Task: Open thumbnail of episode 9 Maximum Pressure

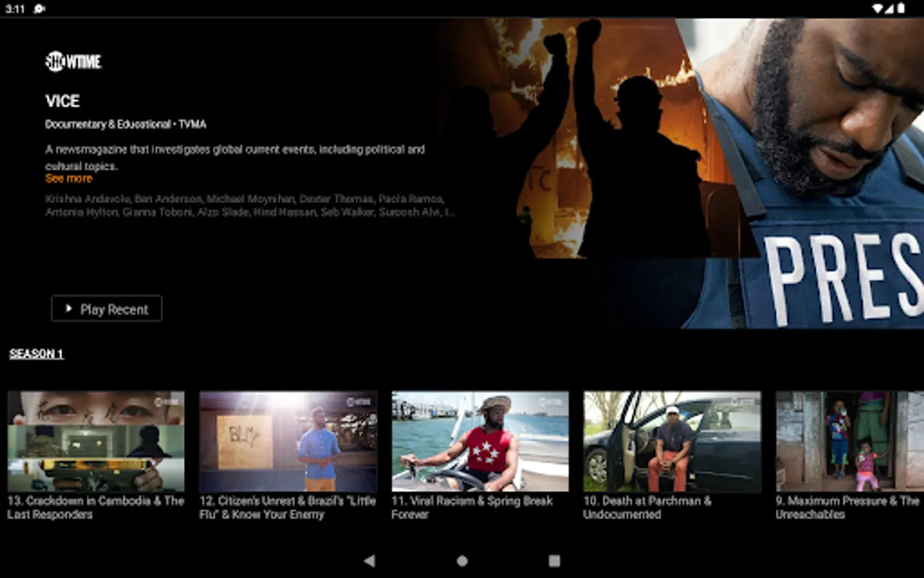Action: (x=850, y=441)
